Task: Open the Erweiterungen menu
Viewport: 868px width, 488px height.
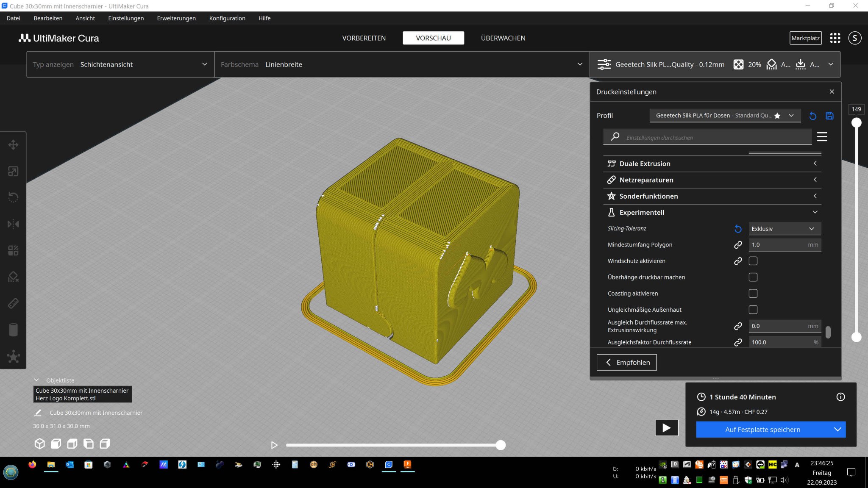Action: 176,18
